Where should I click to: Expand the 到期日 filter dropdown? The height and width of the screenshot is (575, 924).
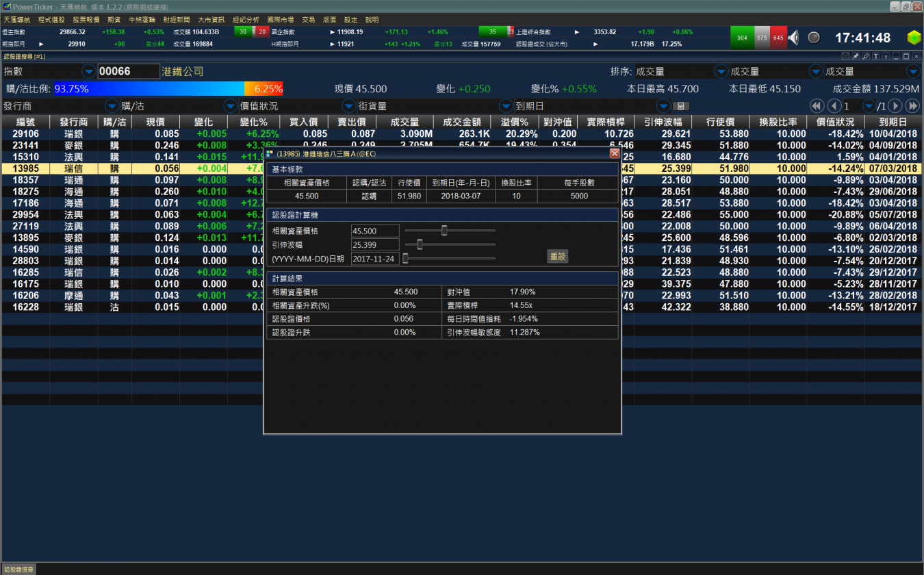[x=663, y=106]
